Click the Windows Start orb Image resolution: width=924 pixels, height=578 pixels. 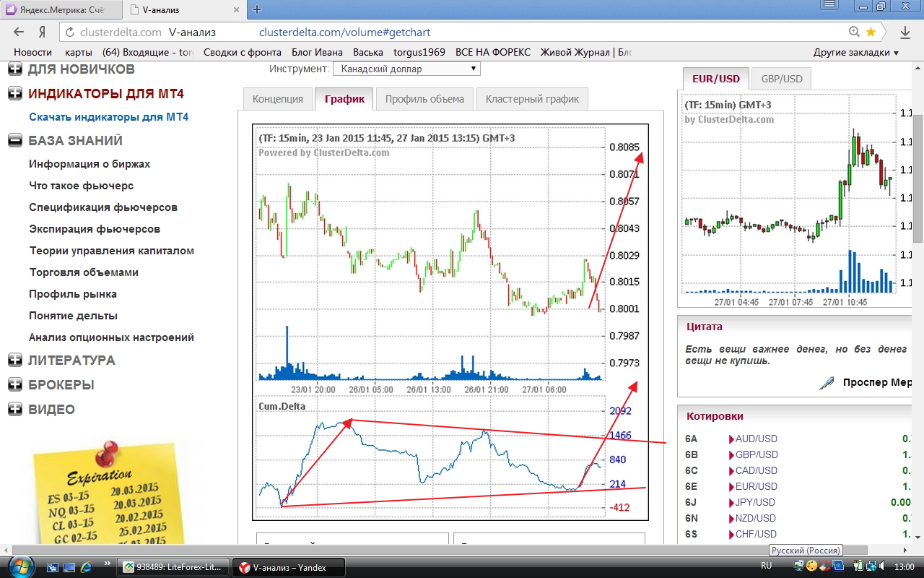pyautogui.click(x=17, y=566)
